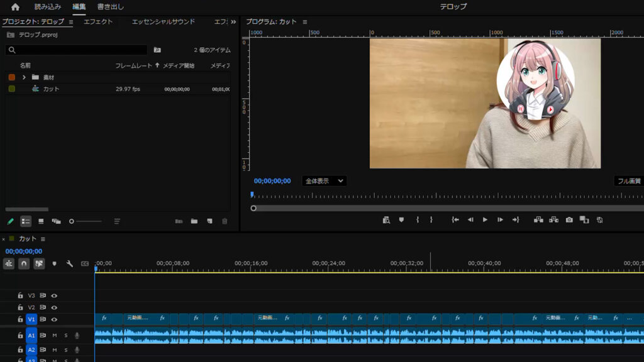The image size is (644, 362).
Task: Click the Mark In button
Action: coord(417,220)
